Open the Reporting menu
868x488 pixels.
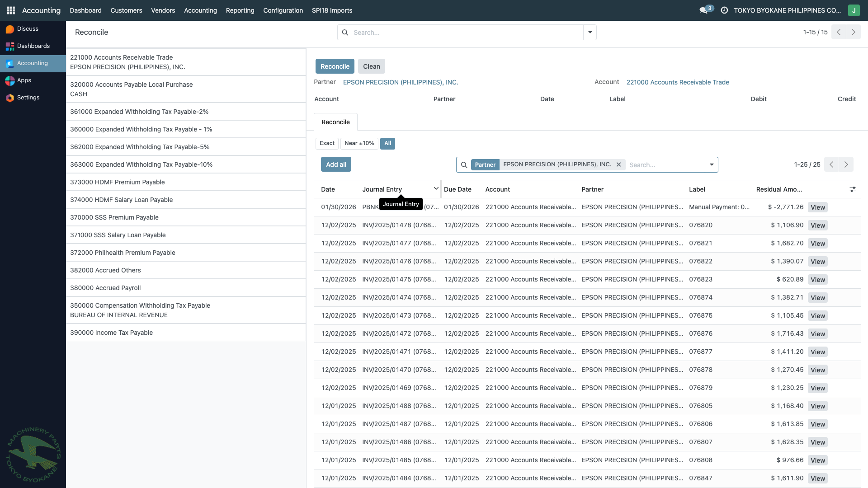[240, 10]
